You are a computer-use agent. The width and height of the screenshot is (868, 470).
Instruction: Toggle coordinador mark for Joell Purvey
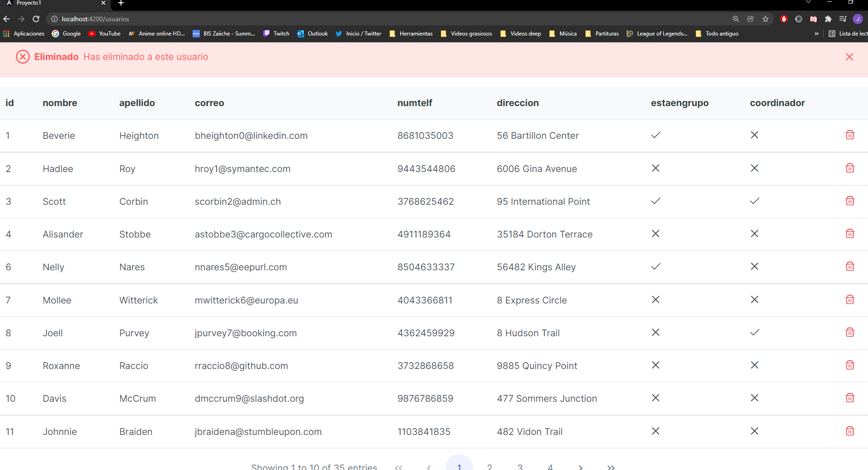coord(754,332)
